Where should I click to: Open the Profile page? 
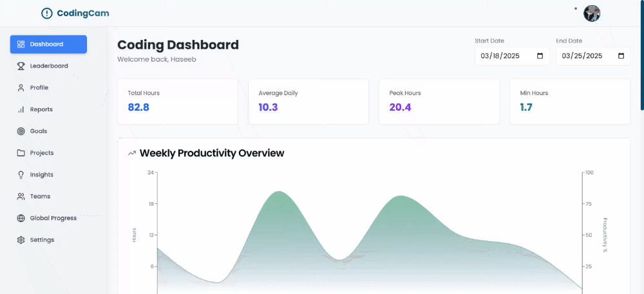[x=39, y=87]
